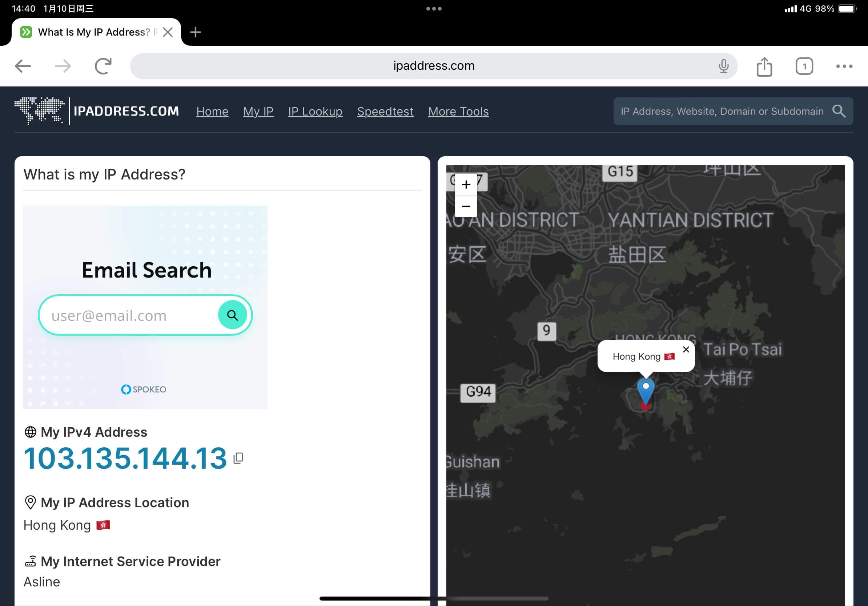Click the Spokeo email input field
Screen dimensions: 868x606
point(129,315)
